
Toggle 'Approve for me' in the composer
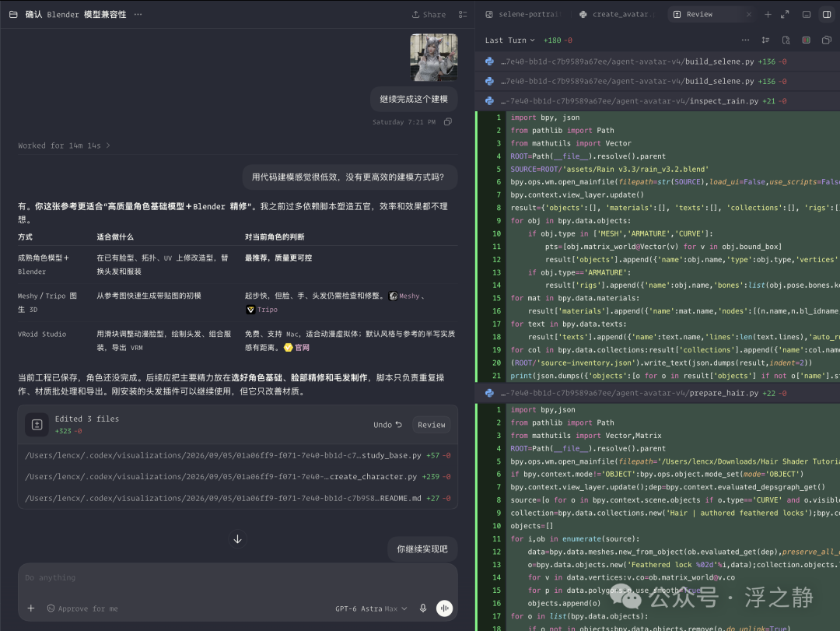[x=82, y=608]
